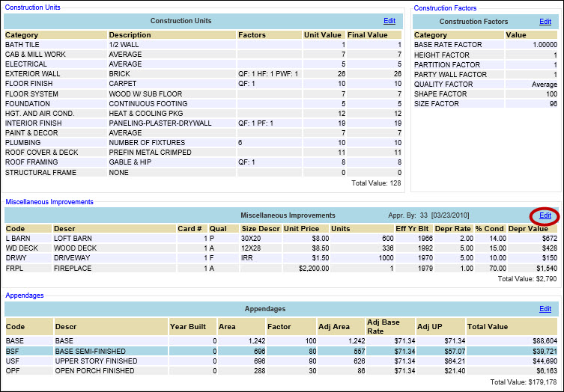Click the blue Construction Units section heading
The width and height of the screenshot is (564, 392).
32,7
